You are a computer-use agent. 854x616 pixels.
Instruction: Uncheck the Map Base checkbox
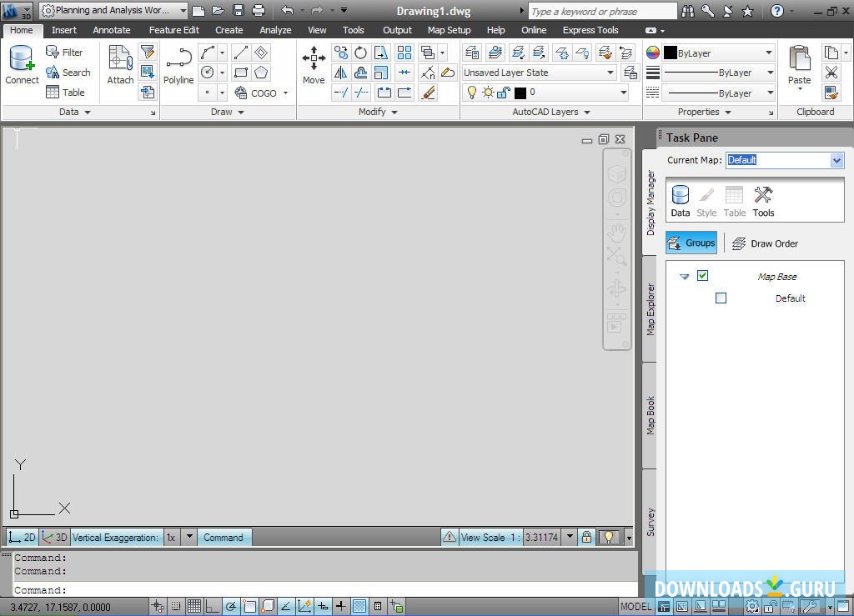pyautogui.click(x=703, y=275)
